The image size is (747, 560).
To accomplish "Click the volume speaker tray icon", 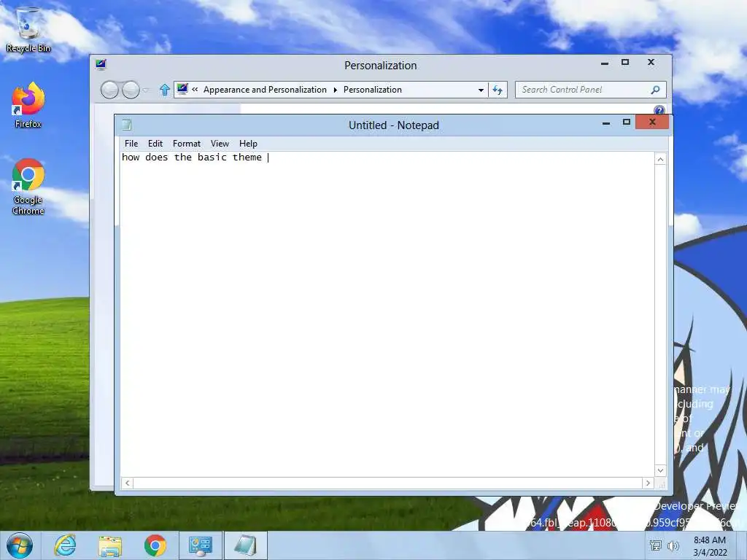I will pos(673,545).
